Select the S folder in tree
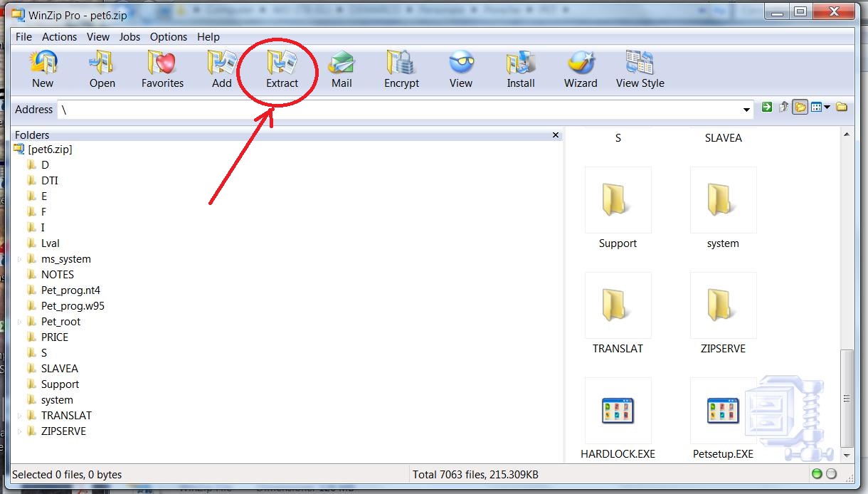The image size is (868, 494). [x=44, y=353]
